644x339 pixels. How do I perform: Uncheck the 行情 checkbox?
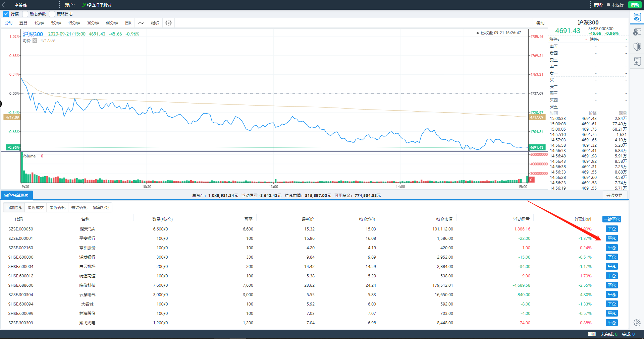click(6, 14)
